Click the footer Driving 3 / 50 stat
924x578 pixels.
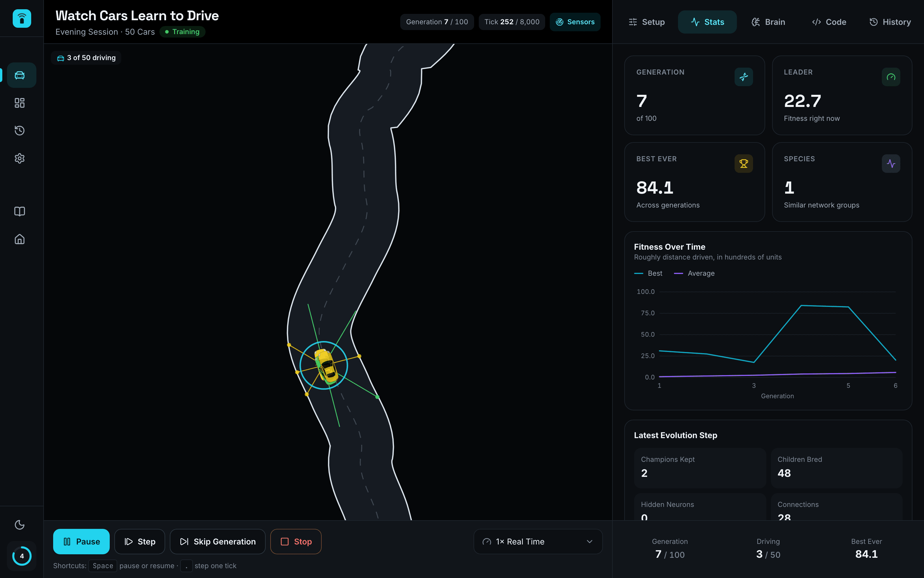pyautogui.click(x=768, y=549)
